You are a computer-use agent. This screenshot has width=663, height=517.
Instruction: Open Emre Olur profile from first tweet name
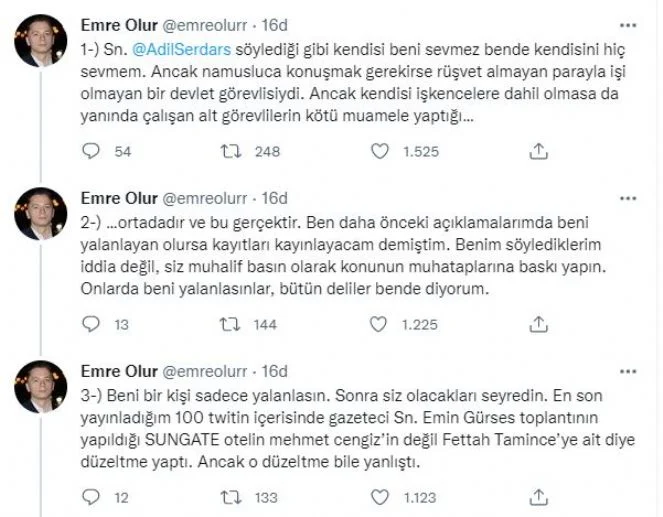pyautogui.click(x=119, y=25)
